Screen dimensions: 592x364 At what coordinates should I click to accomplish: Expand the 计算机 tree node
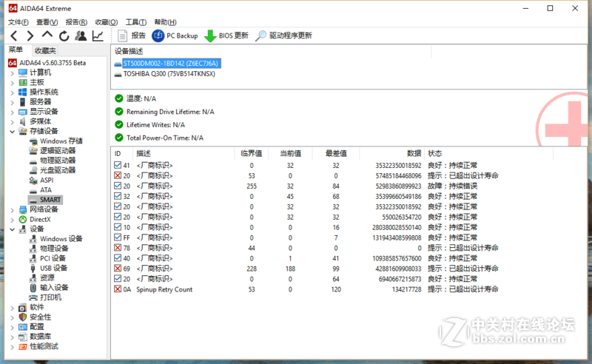[12, 73]
